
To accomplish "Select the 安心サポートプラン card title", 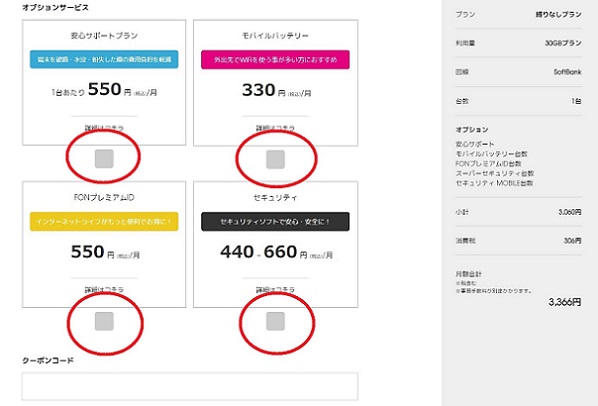I will 104,35.
